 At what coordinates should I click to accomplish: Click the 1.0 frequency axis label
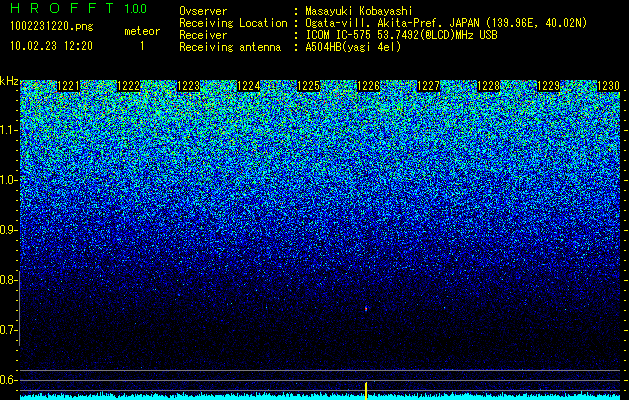(9, 180)
